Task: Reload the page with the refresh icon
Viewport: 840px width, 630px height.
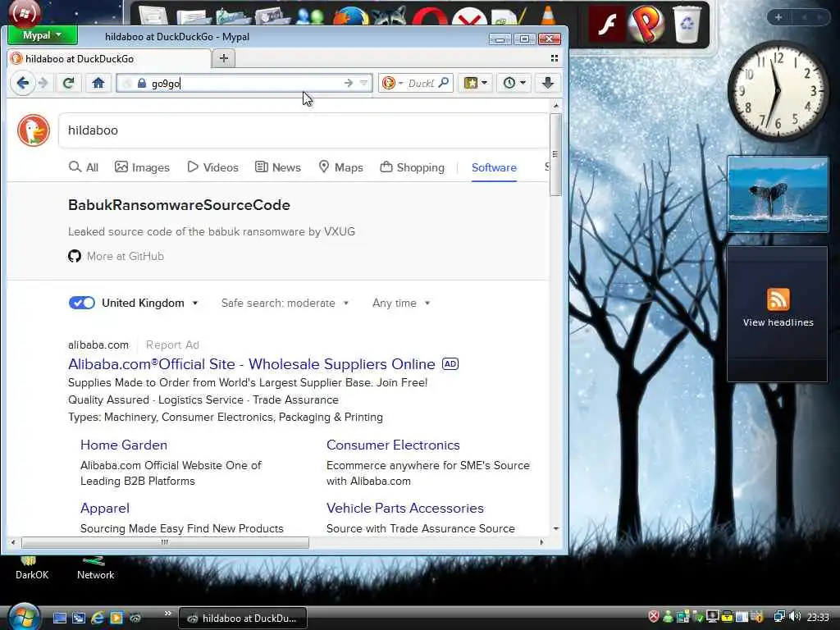Action: tap(68, 83)
